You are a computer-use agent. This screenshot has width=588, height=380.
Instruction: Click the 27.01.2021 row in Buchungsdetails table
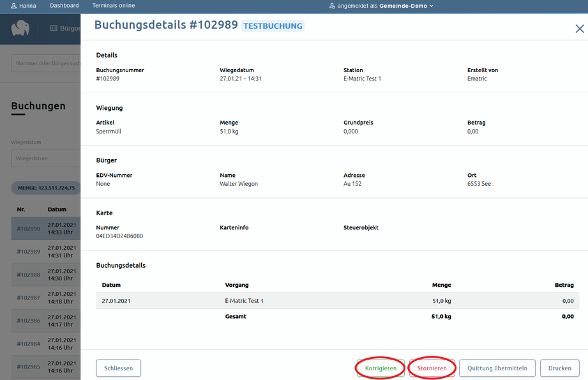pyautogui.click(x=338, y=301)
